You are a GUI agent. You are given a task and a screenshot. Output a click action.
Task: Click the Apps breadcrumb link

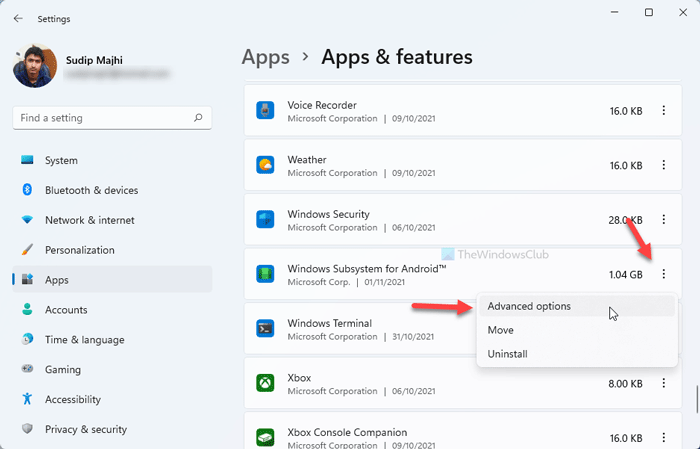point(266,57)
